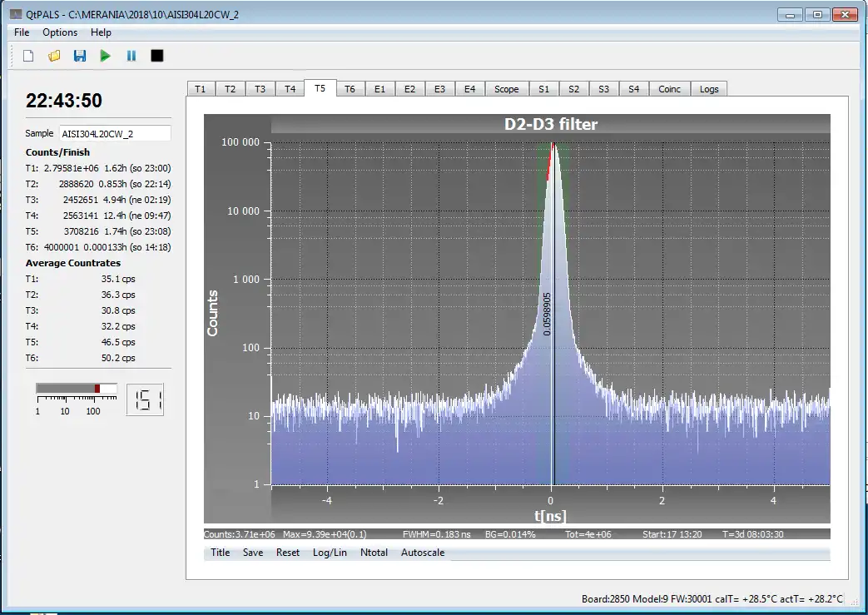
Task: Switch to the Scope tab
Action: click(x=506, y=89)
